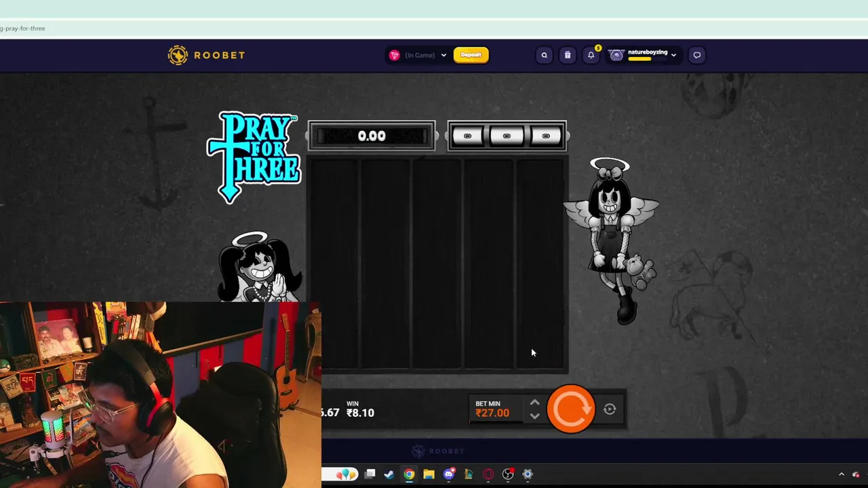Click the Pray For Three game logo
Image resolution: width=868 pixels, height=488 pixels.
(254, 157)
